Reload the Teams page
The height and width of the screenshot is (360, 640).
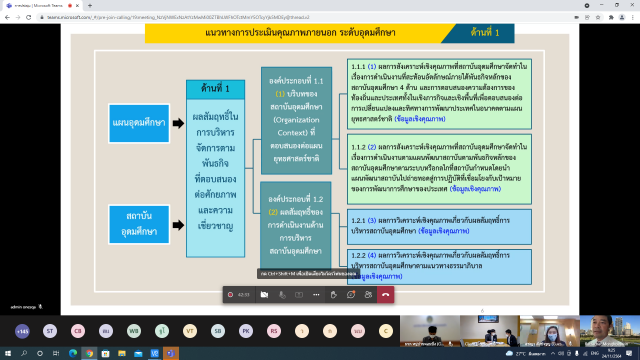tap(29, 18)
